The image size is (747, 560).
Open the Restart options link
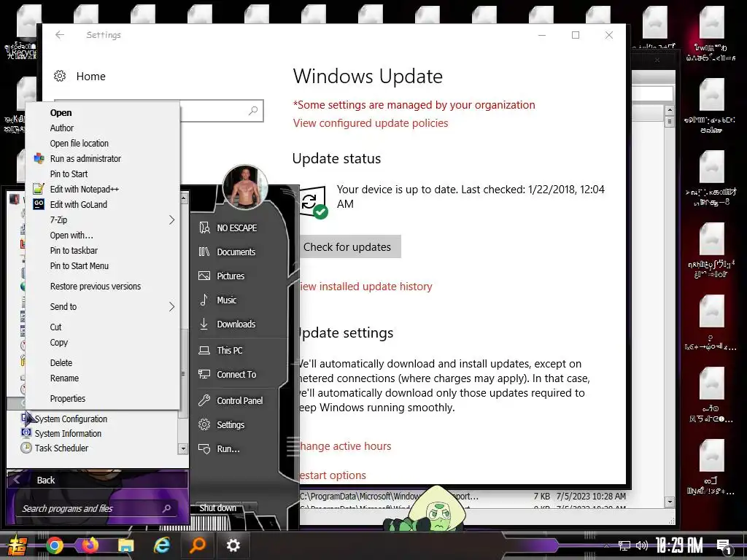pyautogui.click(x=333, y=475)
